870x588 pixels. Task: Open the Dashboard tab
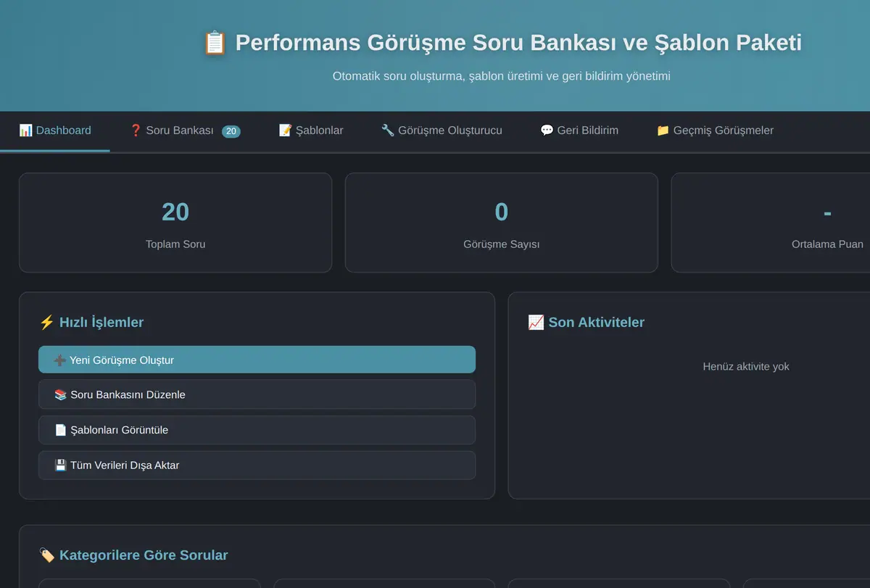point(55,131)
